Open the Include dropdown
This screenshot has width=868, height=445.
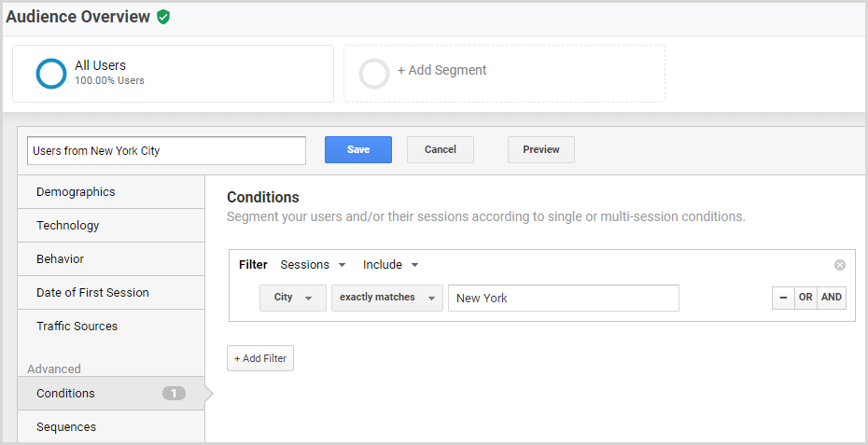(390, 265)
